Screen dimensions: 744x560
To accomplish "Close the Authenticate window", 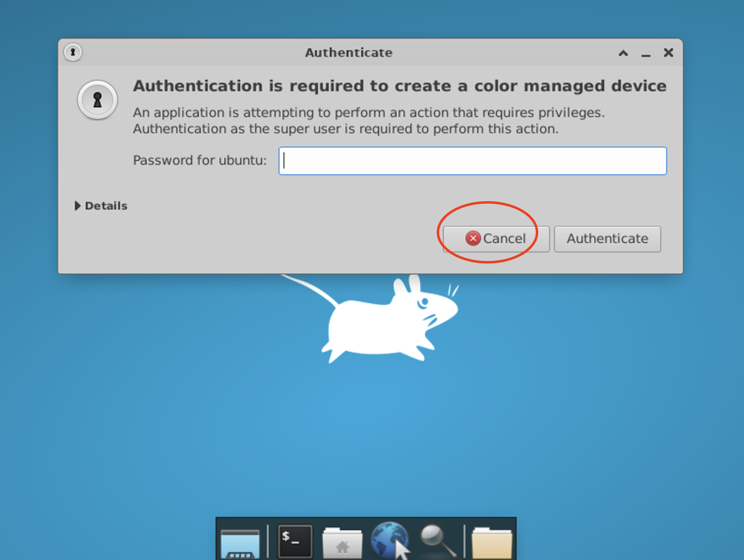I will 668,53.
